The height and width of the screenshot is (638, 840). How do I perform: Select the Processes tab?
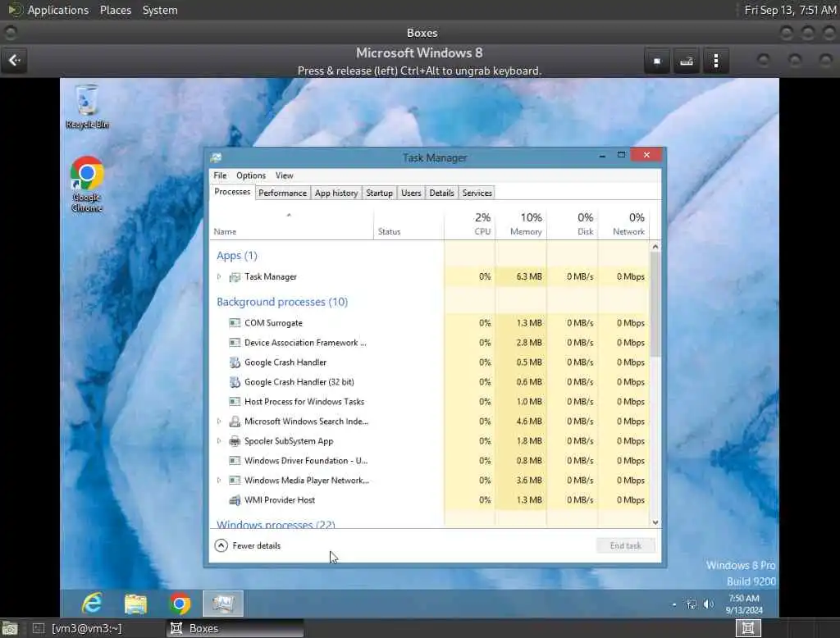tap(232, 192)
